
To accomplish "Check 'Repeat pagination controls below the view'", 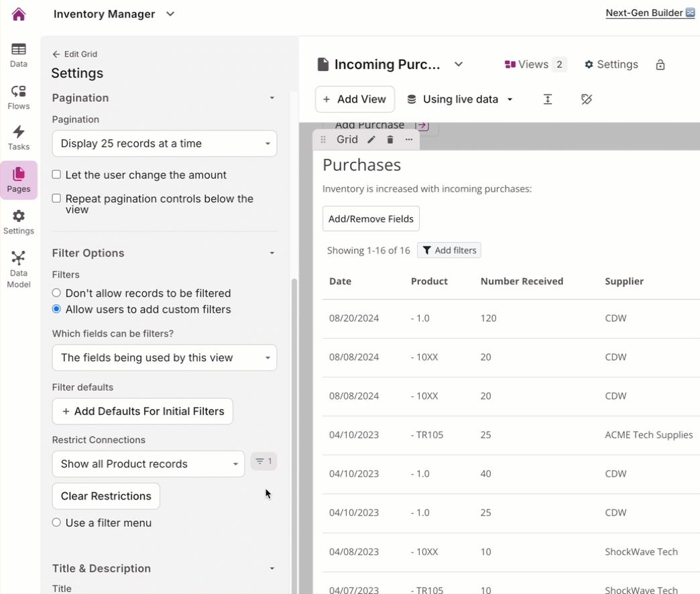I will tap(56, 198).
